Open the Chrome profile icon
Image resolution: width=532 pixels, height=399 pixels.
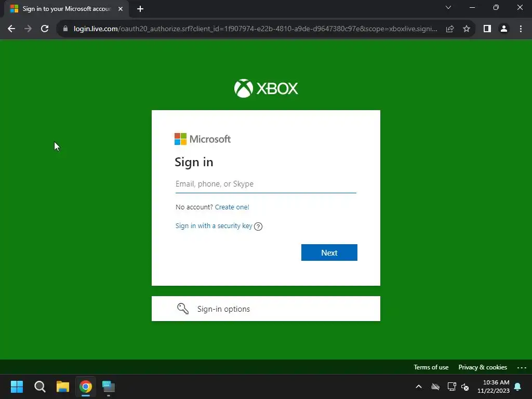point(504,29)
